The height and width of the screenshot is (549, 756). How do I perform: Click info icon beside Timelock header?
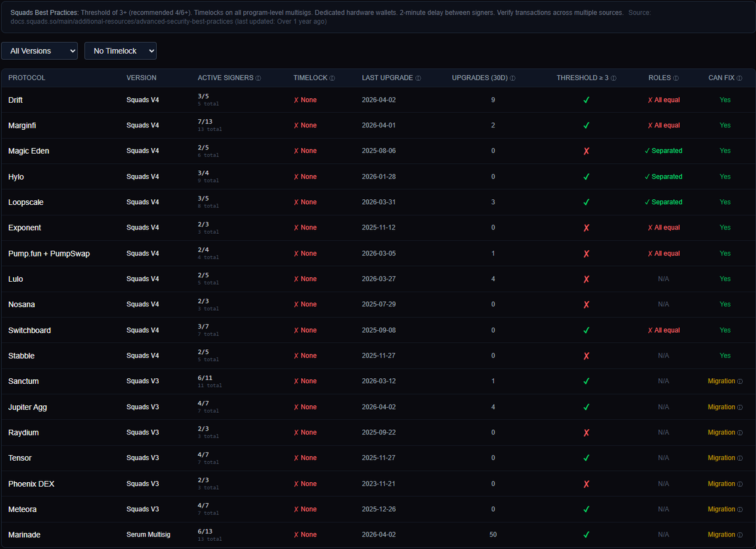point(333,78)
